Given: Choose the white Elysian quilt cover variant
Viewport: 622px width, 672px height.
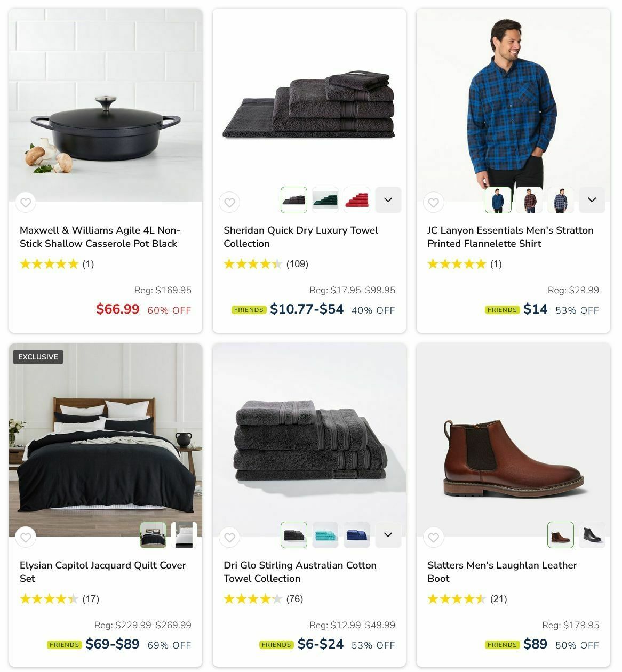Looking at the screenshot, I should pyautogui.click(x=184, y=535).
